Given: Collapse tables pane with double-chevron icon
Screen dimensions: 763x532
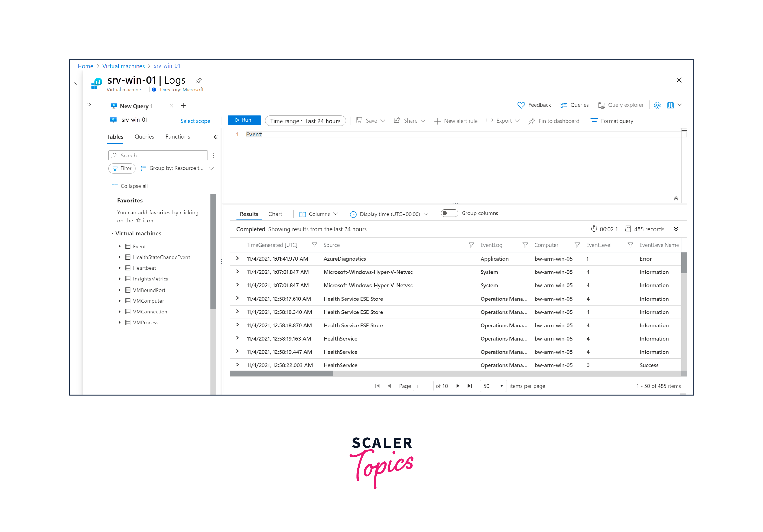Looking at the screenshot, I should pyautogui.click(x=215, y=137).
